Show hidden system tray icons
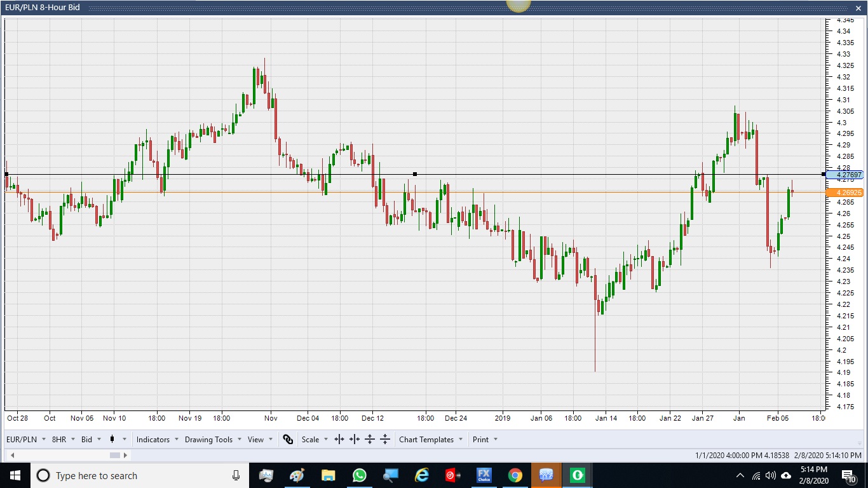The image size is (868, 488). (x=740, y=475)
